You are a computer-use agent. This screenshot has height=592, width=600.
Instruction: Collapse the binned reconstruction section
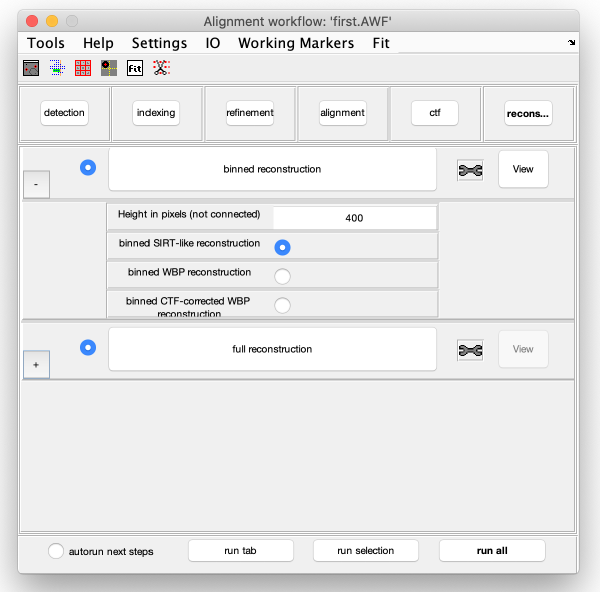[x=36, y=184]
